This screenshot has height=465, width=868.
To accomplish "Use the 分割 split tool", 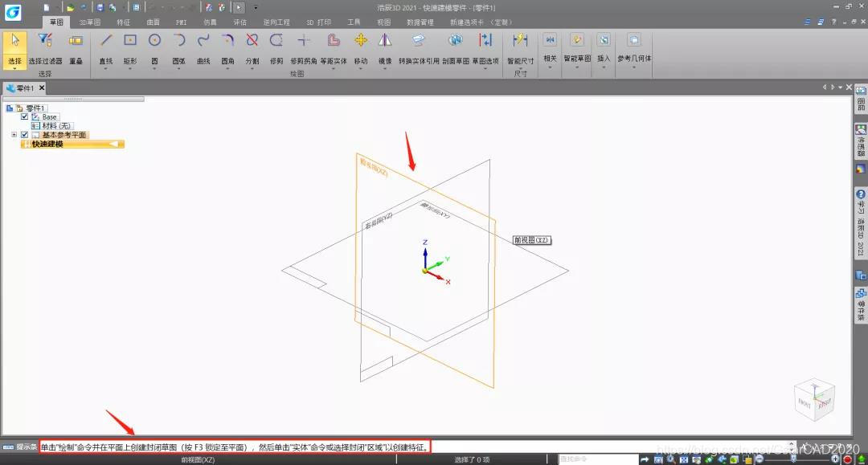I will [x=252, y=49].
